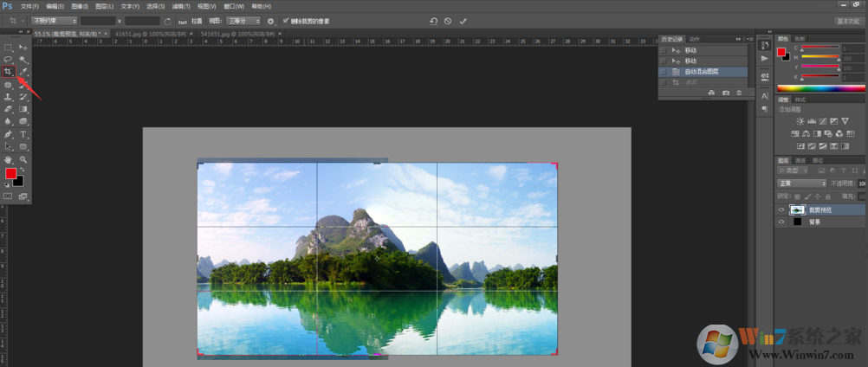Open the layer blend mode 正常 dropdown

click(800, 183)
